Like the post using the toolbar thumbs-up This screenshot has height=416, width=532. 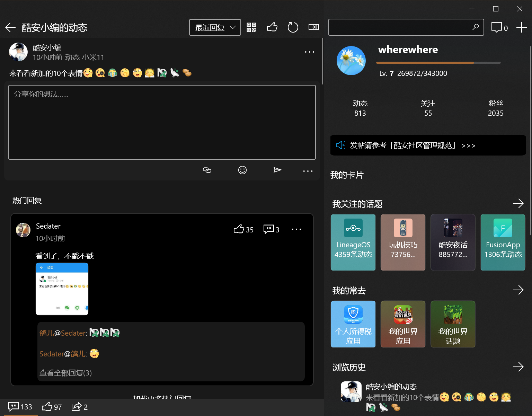pyautogui.click(x=272, y=27)
